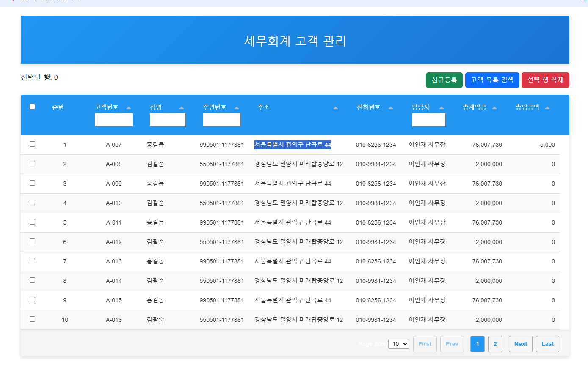
Task: Click the 주소 column sort arrow
Action: tap(336, 108)
